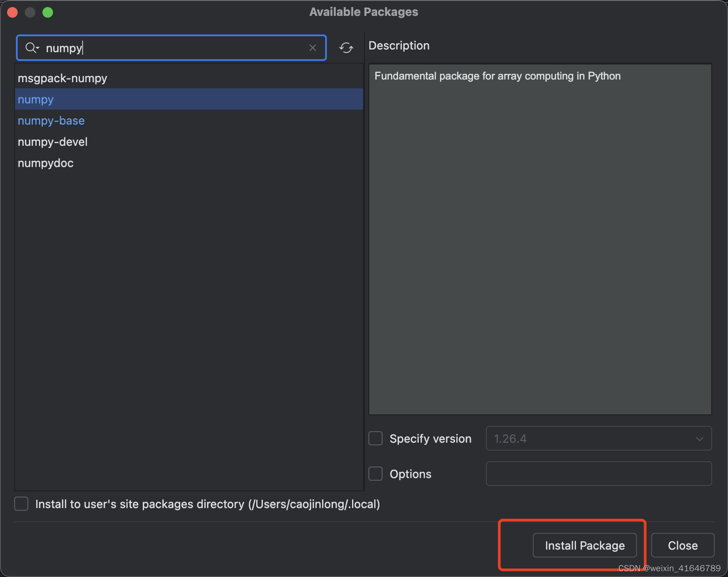Click the refresh packages icon
728x577 pixels.
(x=346, y=47)
